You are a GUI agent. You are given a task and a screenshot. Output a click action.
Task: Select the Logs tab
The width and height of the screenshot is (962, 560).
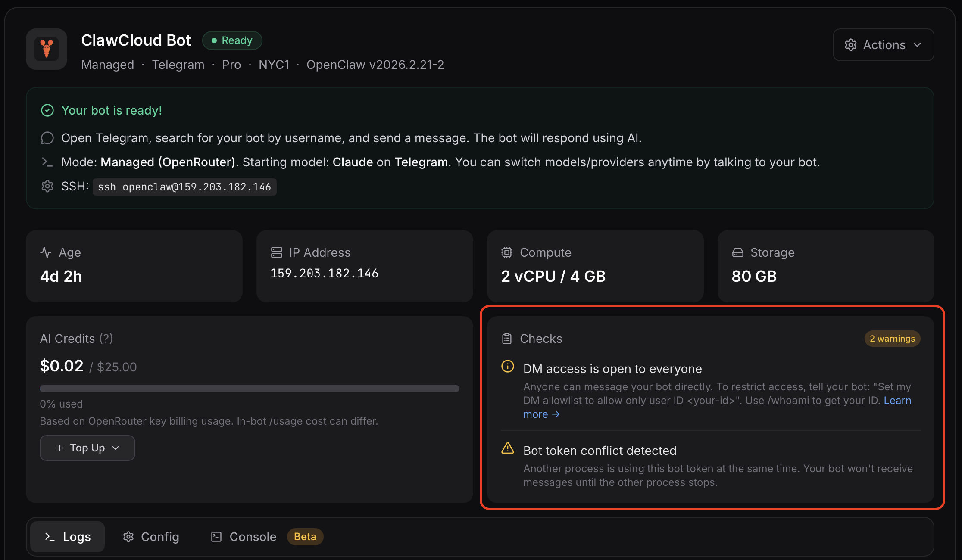(66, 536)
